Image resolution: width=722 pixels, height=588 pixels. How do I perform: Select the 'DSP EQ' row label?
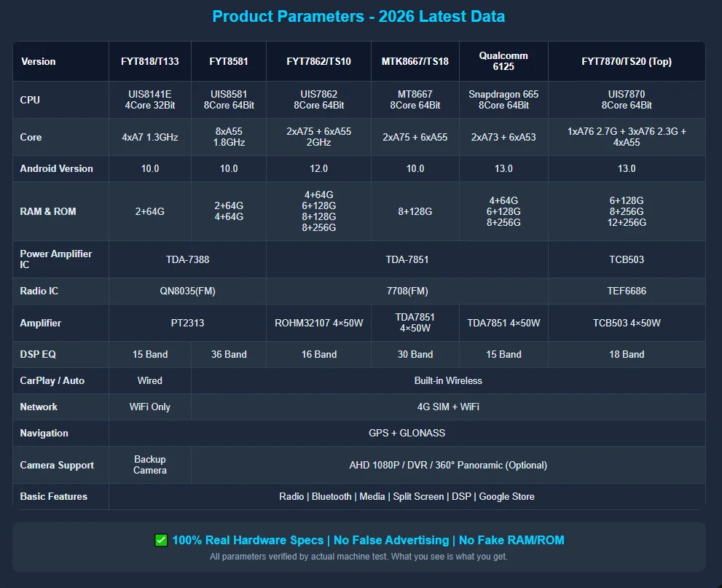point(60,354)
